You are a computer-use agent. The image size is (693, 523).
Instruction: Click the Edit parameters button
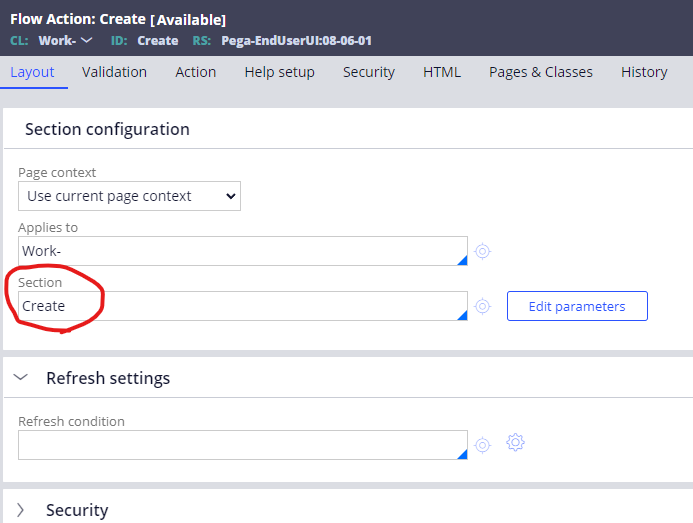(577, 306)
